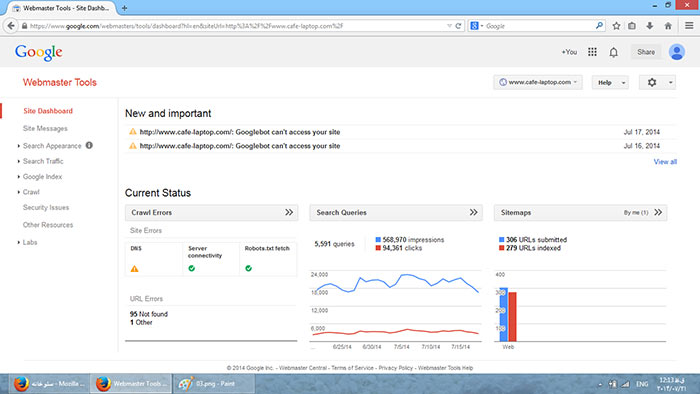Image resolution: width=700 pixels, height=394 pixels.
Task: Click the Firefox home icon
Action: tap(668, 26)
